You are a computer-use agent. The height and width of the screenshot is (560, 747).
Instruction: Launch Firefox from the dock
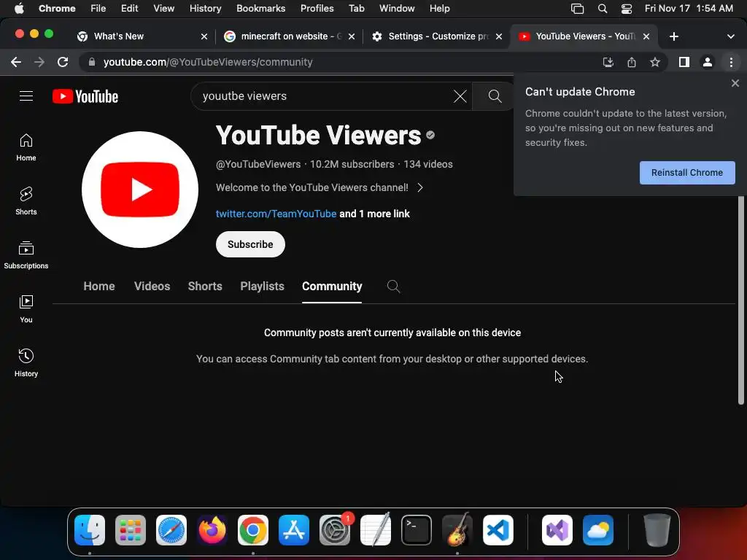(212, 530)
